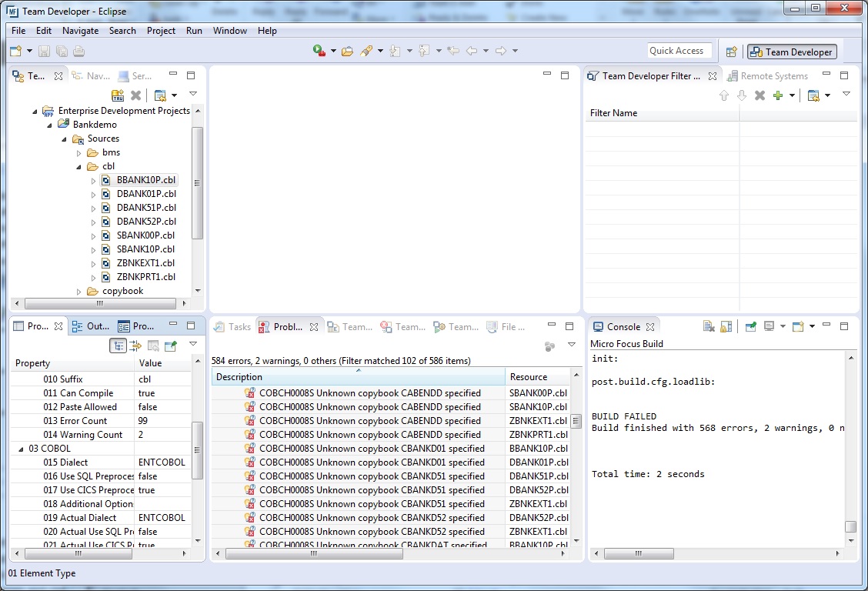
Task: Toggle Pin Console button
Action: 750,326
